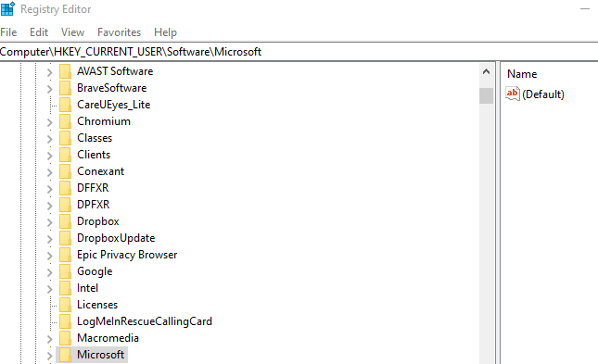
Task: Click the Intel folder icon
Action: tap(65, 288)
